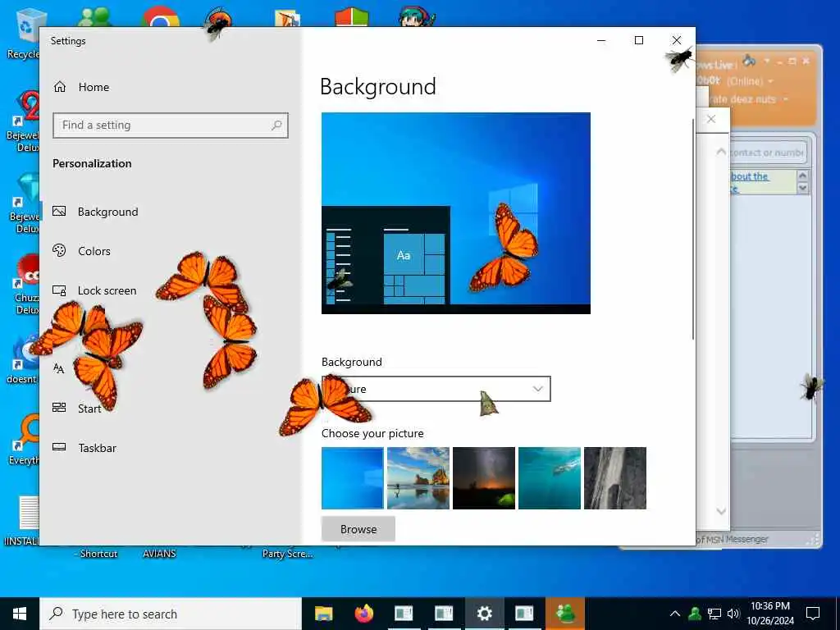Choose the gray rocky cliff wallpaper thumbnail
840x630 pixels.
(x=615, y=478)
